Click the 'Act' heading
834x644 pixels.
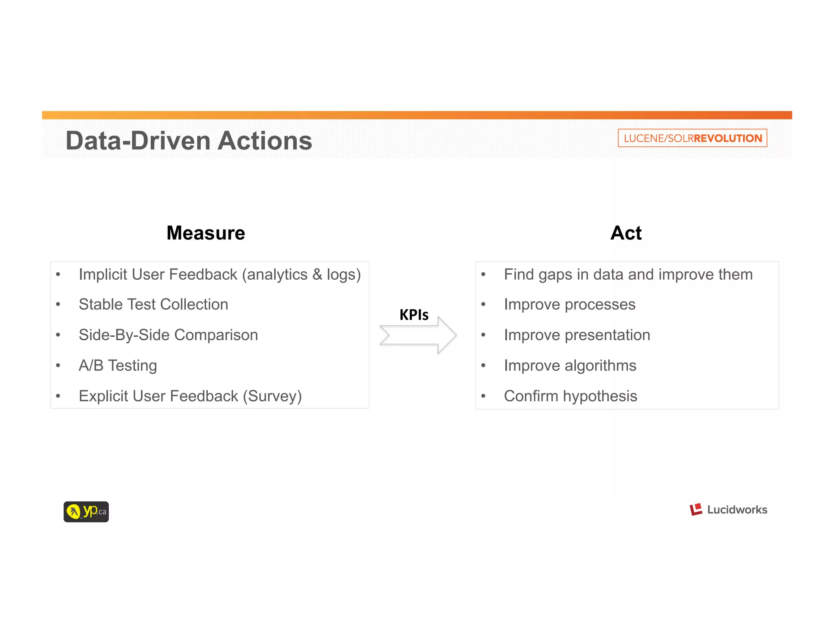click(x=626, y=233)
